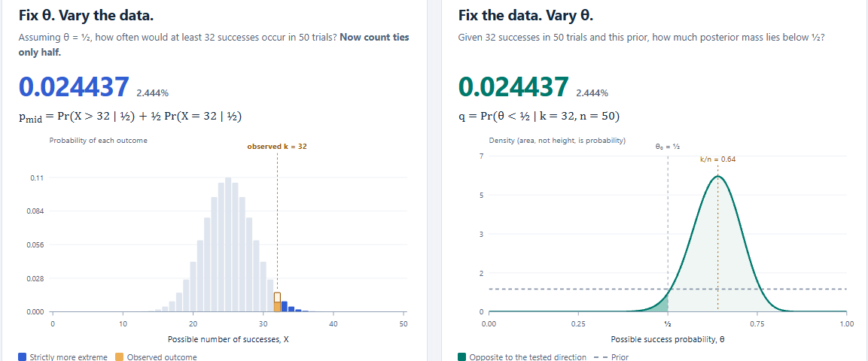Click the 'Fix the data. Vary θ.' heading
The height and width of the screenshot is (361, 868).
[x=526, y=16]
